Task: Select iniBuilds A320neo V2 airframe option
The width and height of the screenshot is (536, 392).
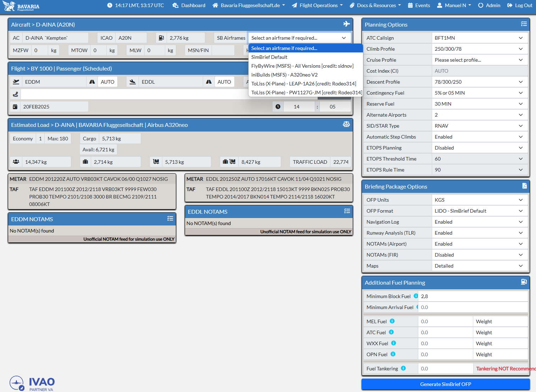Action: coord(306,75)
